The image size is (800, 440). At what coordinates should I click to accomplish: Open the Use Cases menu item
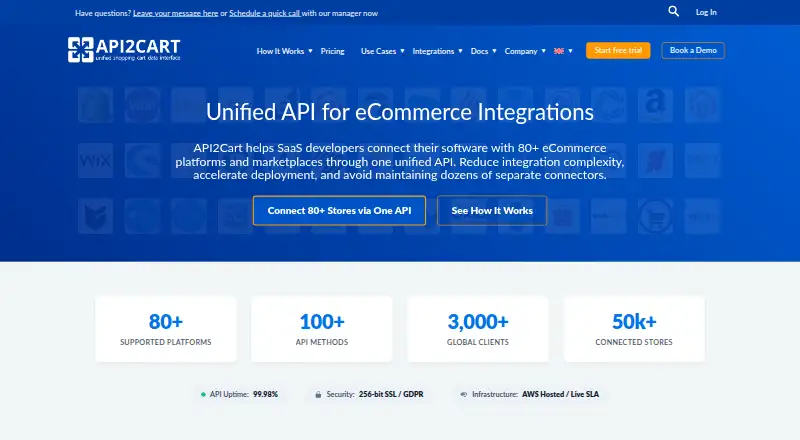[x=378, y=51]
